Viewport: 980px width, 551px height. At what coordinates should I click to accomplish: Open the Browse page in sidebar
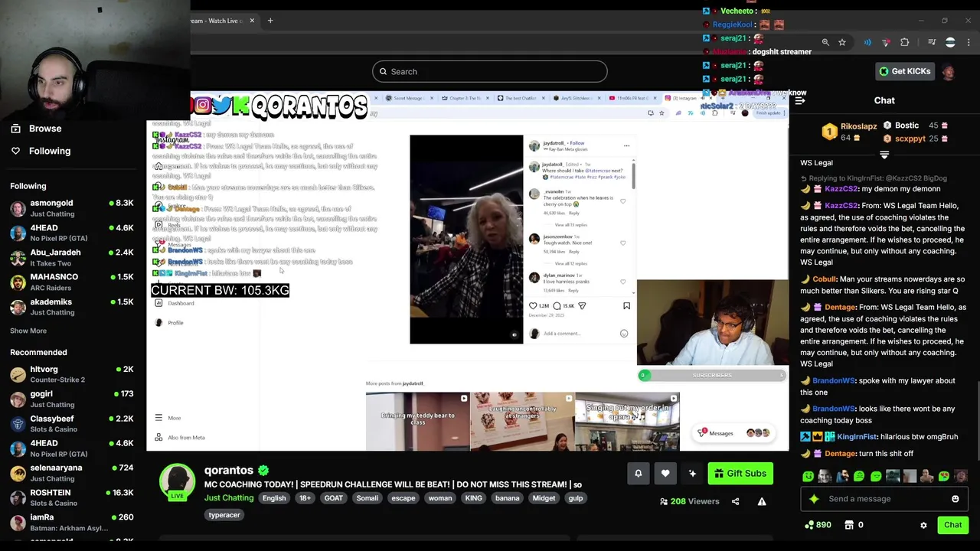[x=36, y=129]
